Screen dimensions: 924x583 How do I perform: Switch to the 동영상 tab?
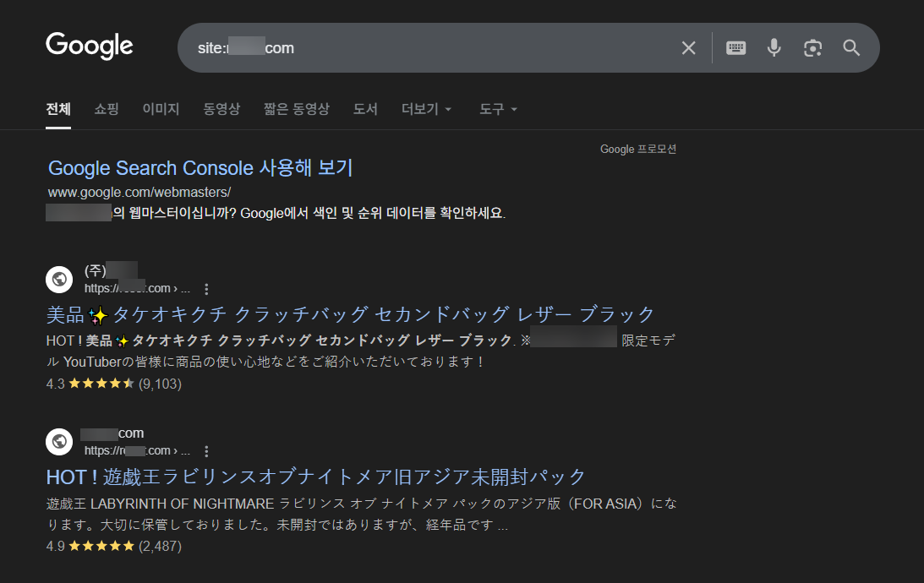(221, 109)
